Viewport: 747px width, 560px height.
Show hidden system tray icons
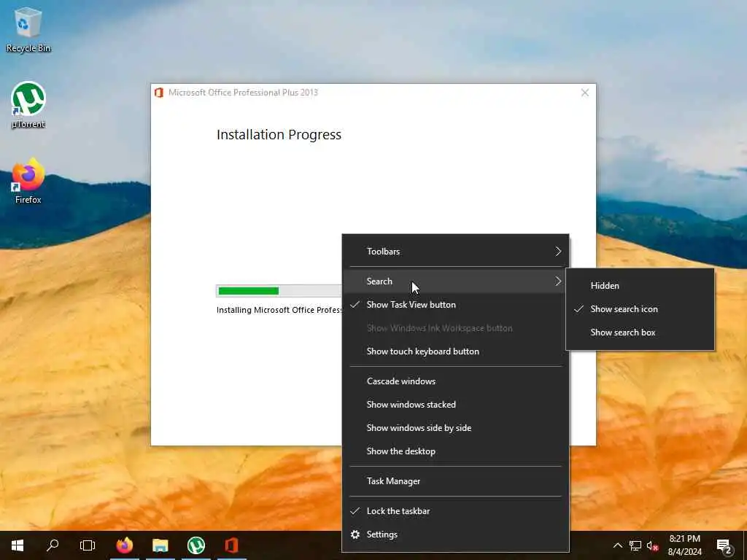tap(617, 545)
